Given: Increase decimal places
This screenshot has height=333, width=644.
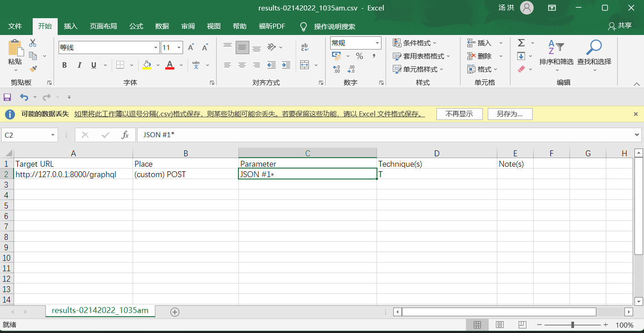Looking at the screenshot, I should pyautogui.click(x=337, y=69).
